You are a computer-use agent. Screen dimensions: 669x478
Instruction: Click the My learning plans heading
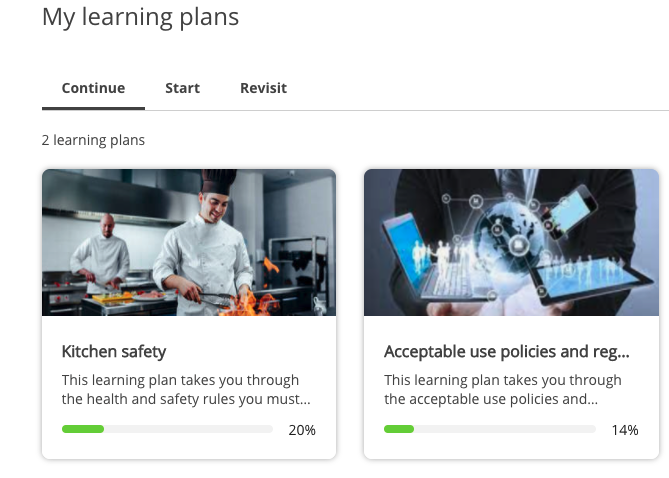click(140, 17)
